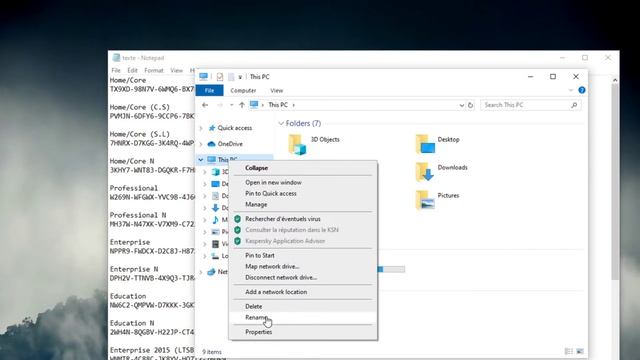Click the This PC title bar icon

pyautogui.click(x=203, y=76)
